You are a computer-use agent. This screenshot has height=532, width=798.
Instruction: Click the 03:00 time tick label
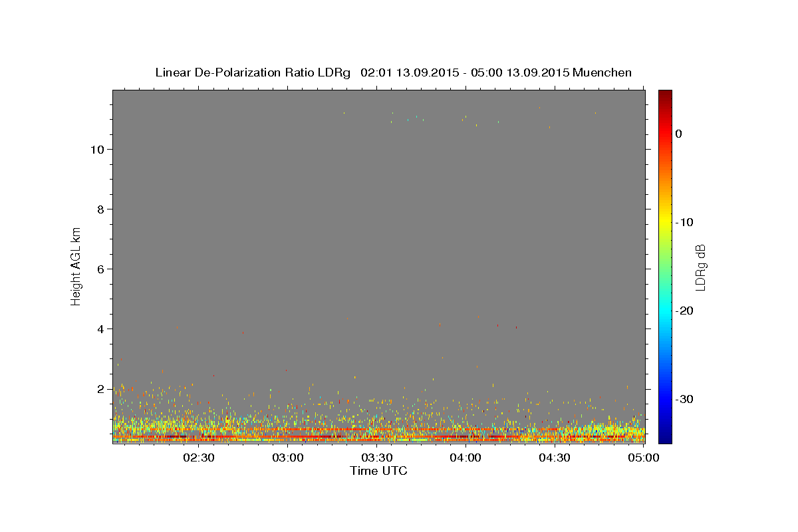[288, 458]
